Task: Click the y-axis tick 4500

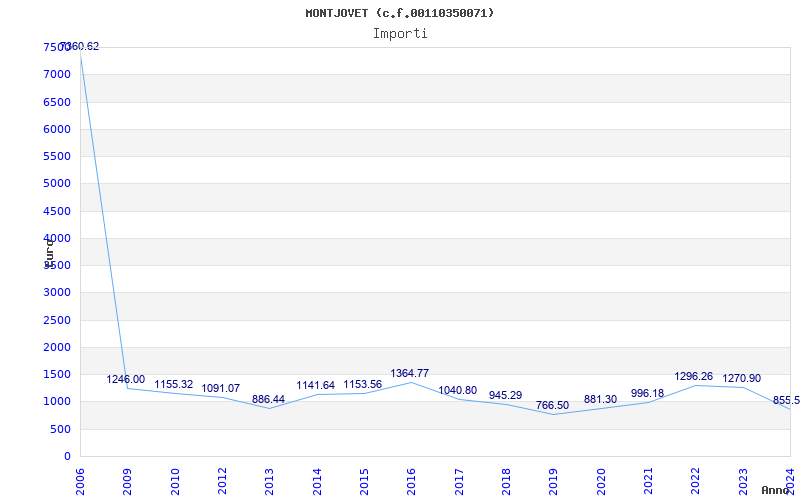Action: pyautogui.click(x=57, y=211)
